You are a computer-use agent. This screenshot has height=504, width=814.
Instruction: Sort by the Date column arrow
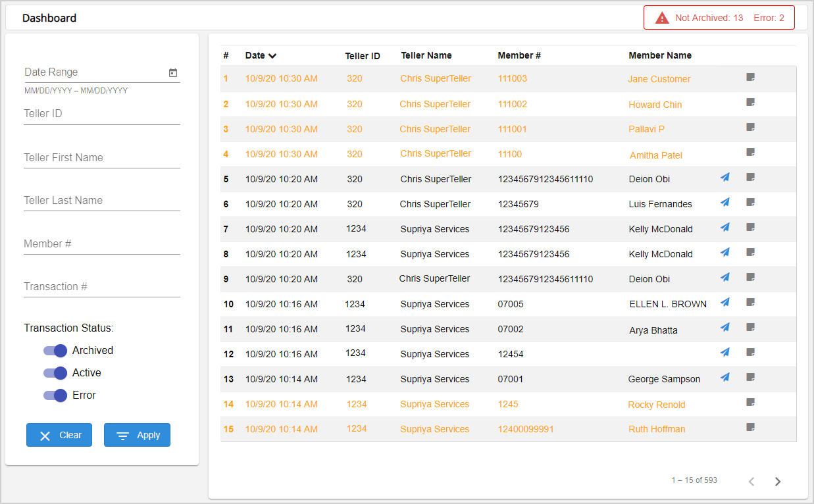272,56
